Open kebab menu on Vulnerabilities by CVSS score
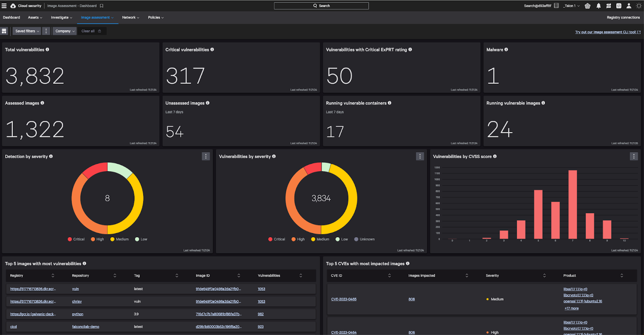Viewport: 644px width, 335px height. coord(634,156)
